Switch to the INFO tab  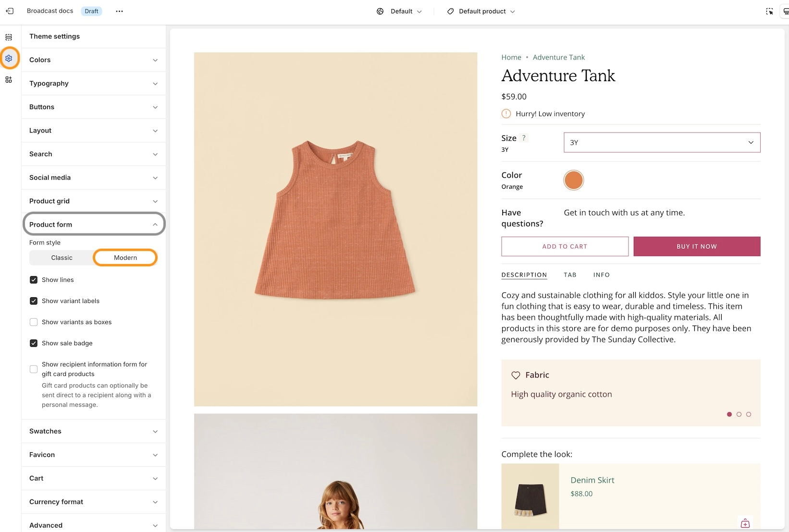click(601, 275)
